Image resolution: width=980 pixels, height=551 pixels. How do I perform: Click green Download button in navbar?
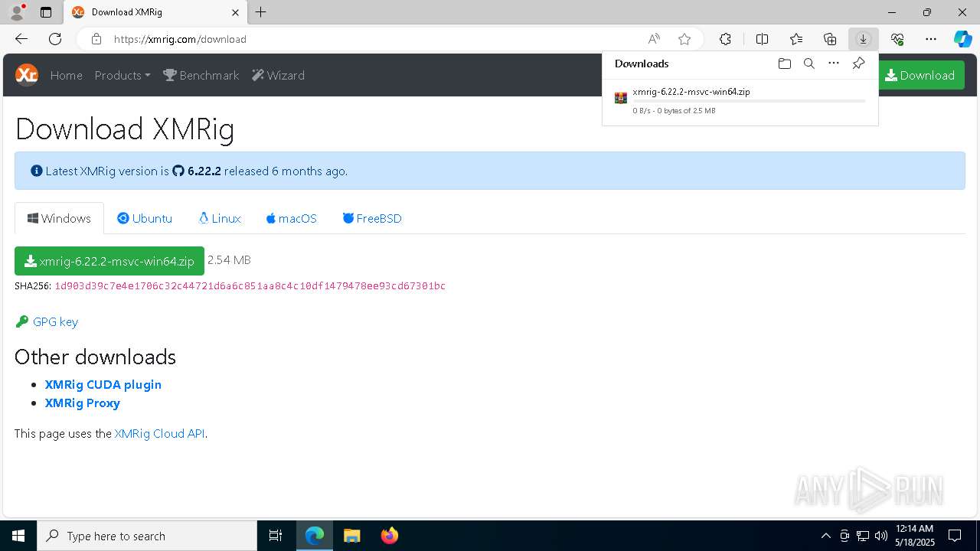tap(920, 75)
